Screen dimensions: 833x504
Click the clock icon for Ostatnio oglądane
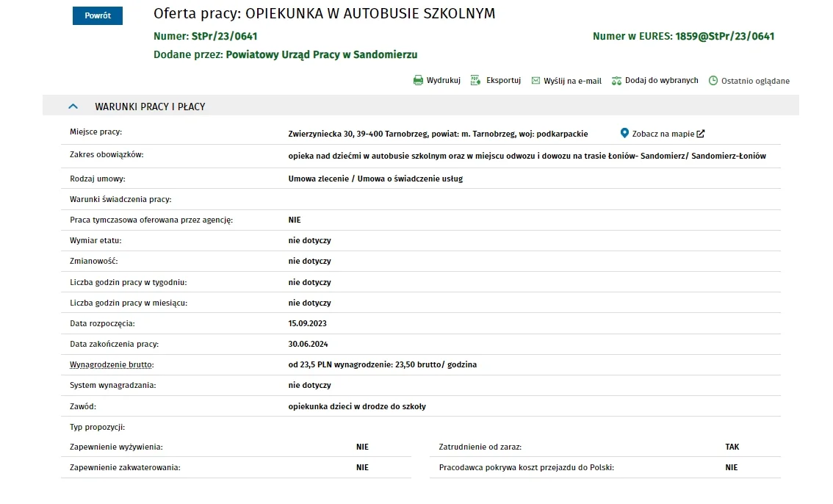[713, 81]
